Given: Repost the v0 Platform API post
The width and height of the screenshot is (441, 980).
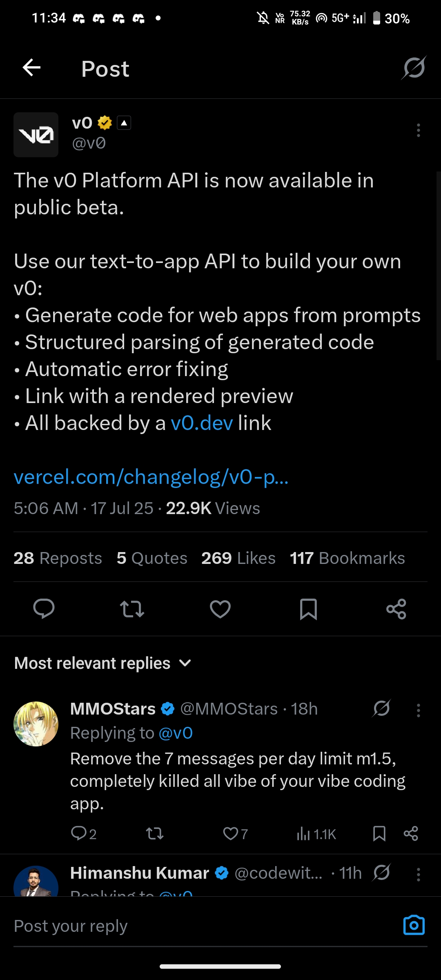Looking at the screenshot, I should 132,609.
